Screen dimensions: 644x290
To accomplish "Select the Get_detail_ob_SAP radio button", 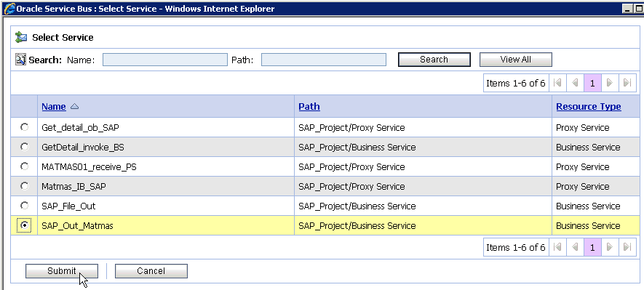I will [25, 127].
